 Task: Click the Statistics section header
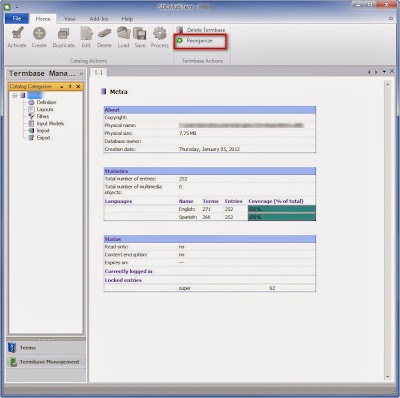click(x=210, y=171)
